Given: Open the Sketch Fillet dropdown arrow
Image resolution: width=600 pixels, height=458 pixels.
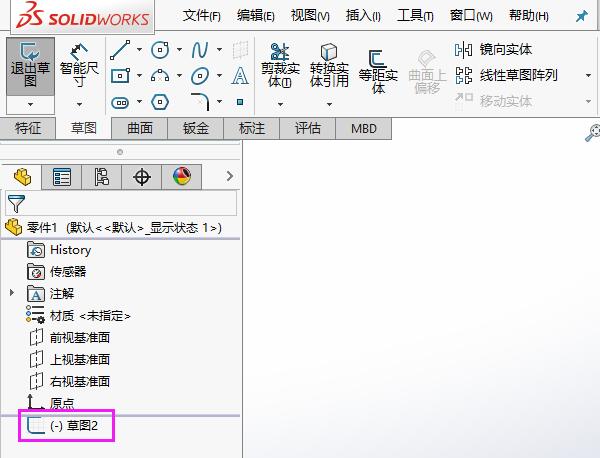Looking at the screenshot, I should click(219, 101).
